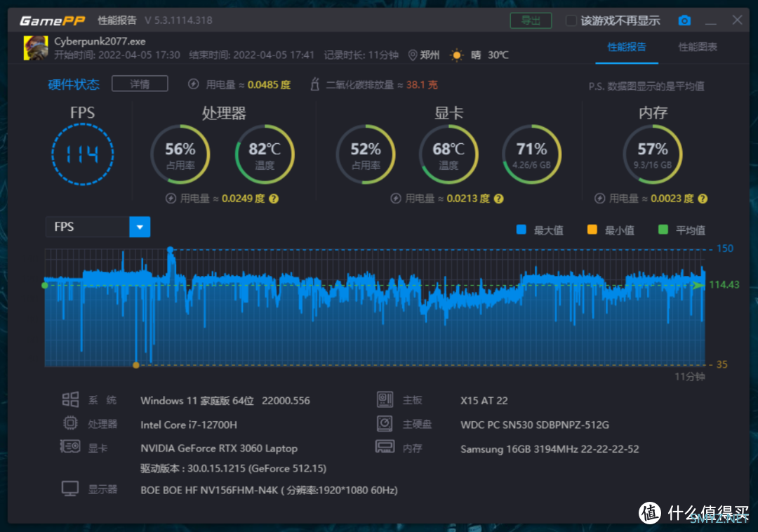Click the X15 AT 22 motherboard text
The height and width of the screenshot is (532, 758).
484,401
